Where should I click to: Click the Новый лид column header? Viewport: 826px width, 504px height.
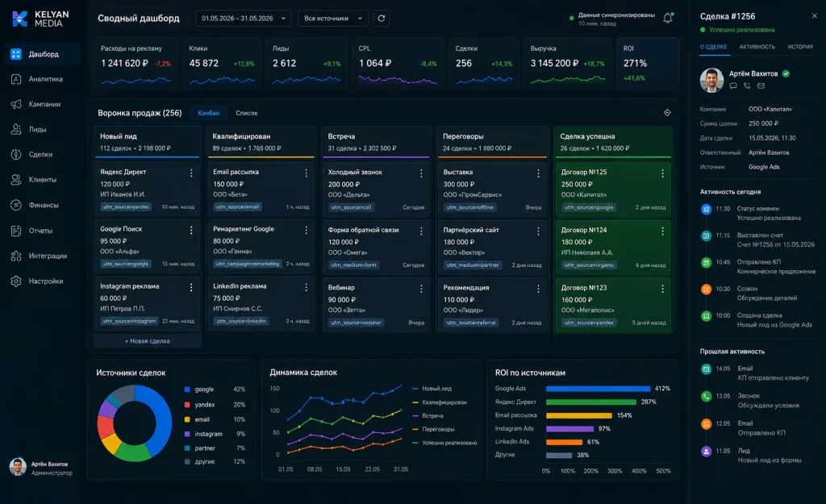click(x=148, y=142)
